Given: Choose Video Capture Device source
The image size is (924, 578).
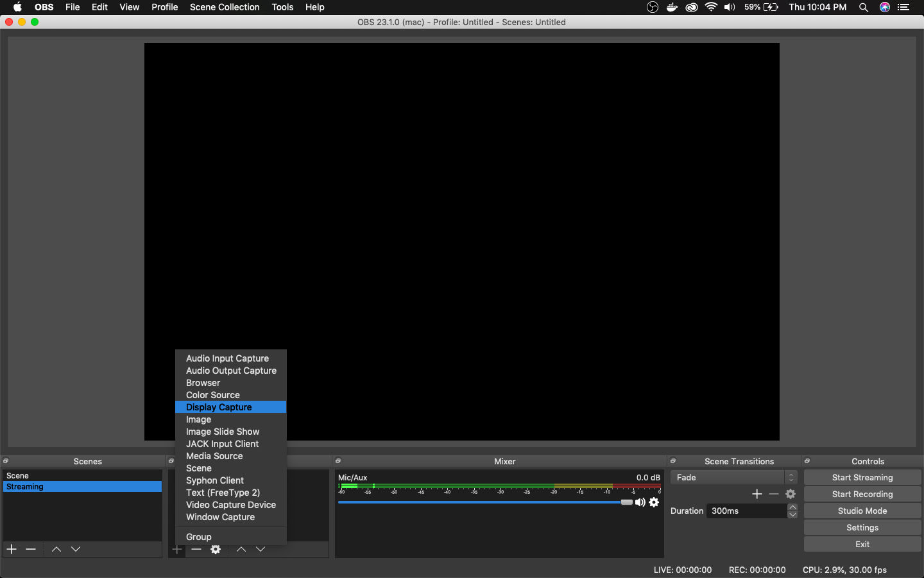Looking at the screenshot, I should tap(230, 505).
